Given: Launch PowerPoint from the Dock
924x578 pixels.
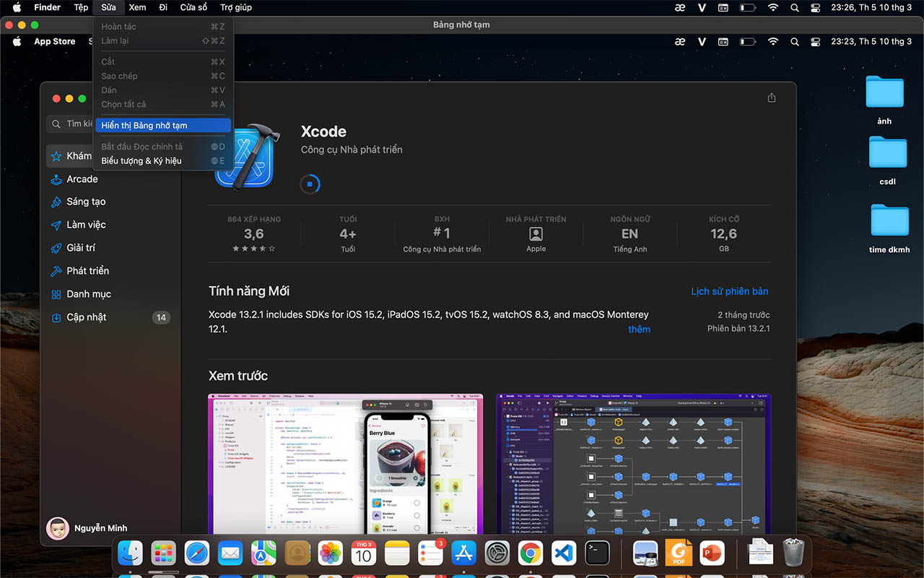Looking at the screenshot, I should pos(712,553).
